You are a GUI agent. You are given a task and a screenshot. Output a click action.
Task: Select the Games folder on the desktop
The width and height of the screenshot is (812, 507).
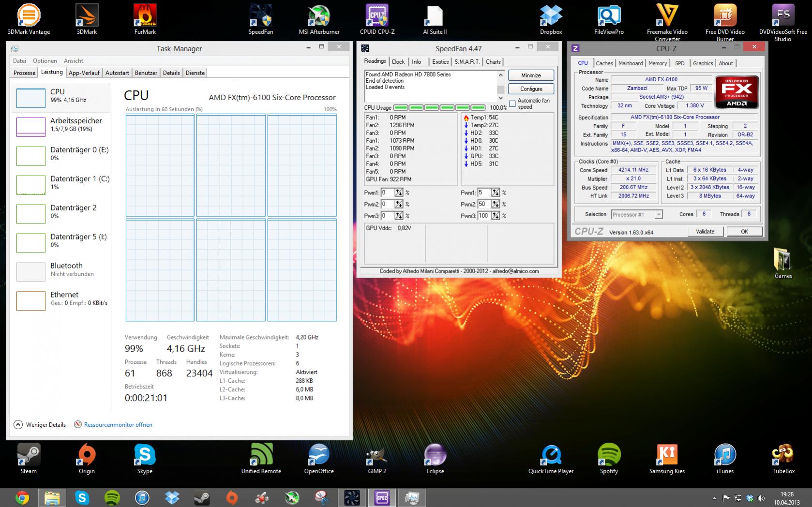[783, 264]
